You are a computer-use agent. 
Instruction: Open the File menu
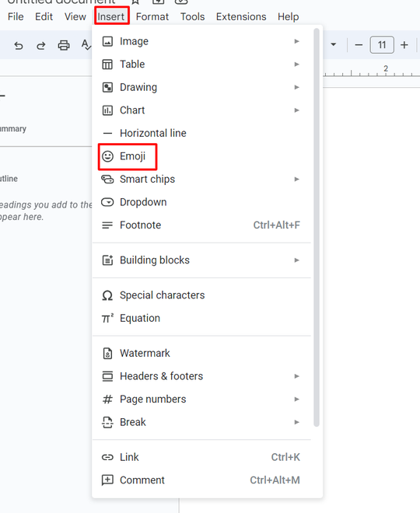pyautogui.click(x=16, y=16)
